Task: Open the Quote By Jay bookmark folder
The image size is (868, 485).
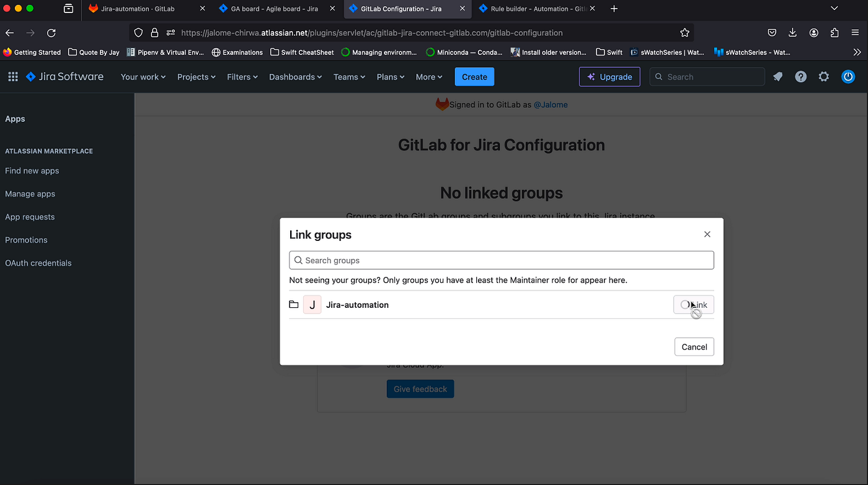Action: pos(94,52)
